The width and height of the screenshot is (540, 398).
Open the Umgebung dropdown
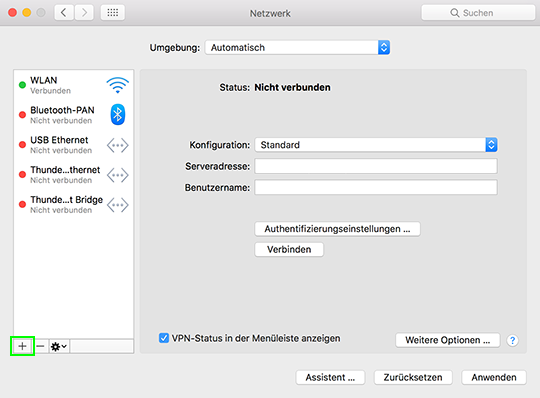tap(298, 48)
